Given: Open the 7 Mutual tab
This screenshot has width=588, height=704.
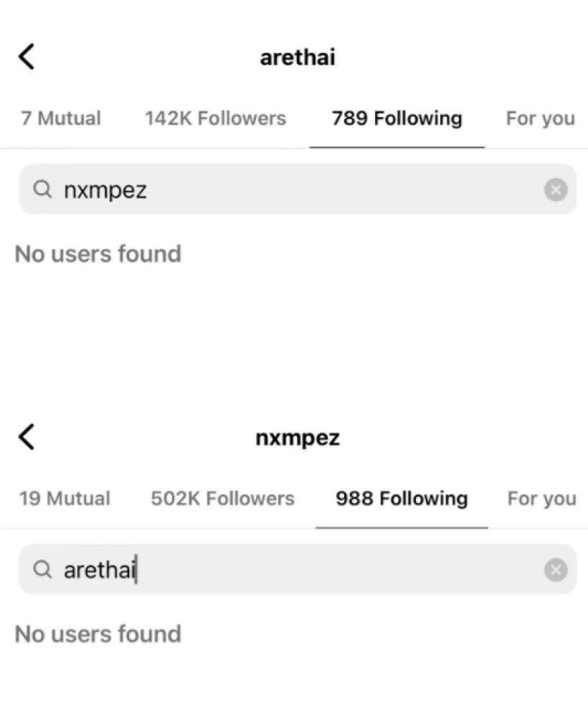Looking at the screenshot, I should tap(61, 118).
